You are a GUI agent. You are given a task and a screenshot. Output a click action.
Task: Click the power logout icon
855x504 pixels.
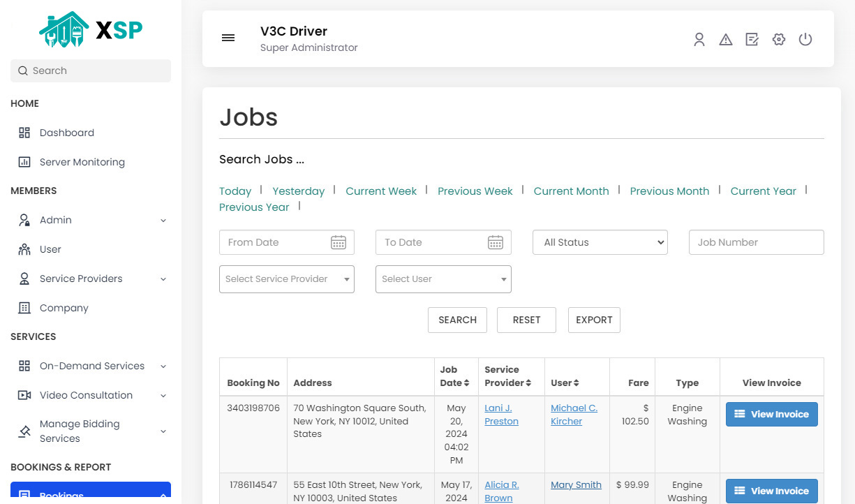pyautogui.click(x=805, y=40)
